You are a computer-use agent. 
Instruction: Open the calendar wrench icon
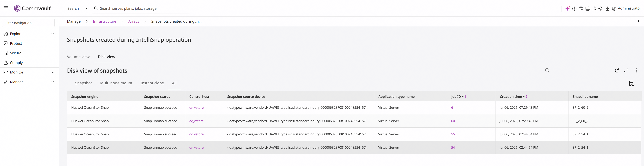(594, 9)
